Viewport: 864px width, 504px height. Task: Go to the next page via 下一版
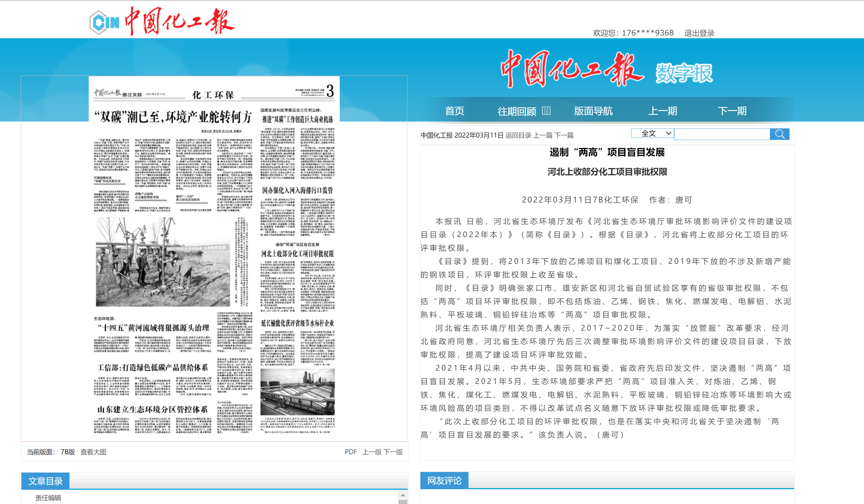point(393,452)
